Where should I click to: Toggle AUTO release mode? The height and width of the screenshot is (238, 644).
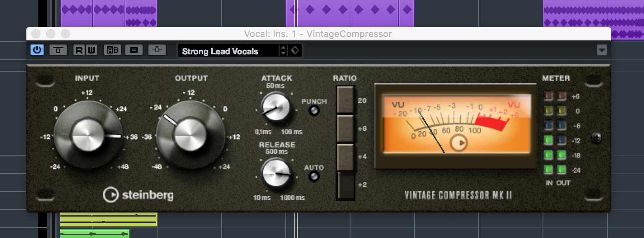tap(314, 177)
